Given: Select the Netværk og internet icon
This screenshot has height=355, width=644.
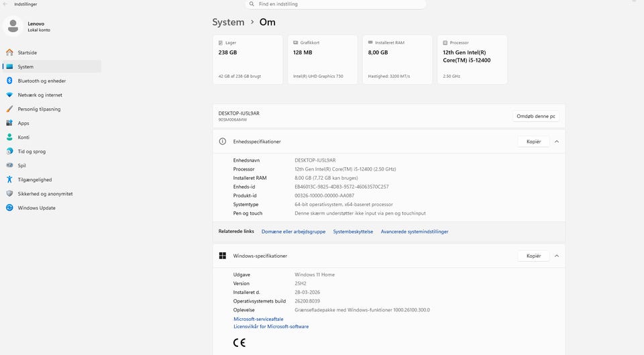Looking at the screenshot, I should click(x=9, y=95).
